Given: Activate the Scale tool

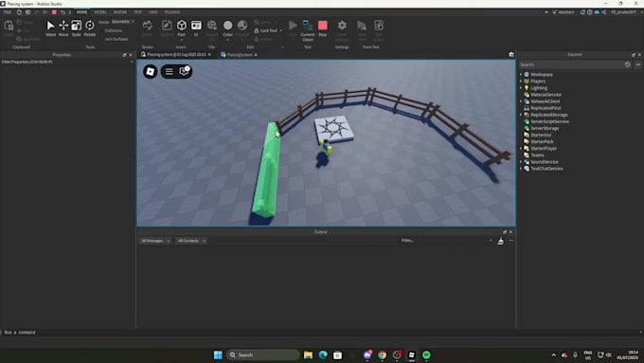Looking at the screenshot, I should (x=77, y=28).
